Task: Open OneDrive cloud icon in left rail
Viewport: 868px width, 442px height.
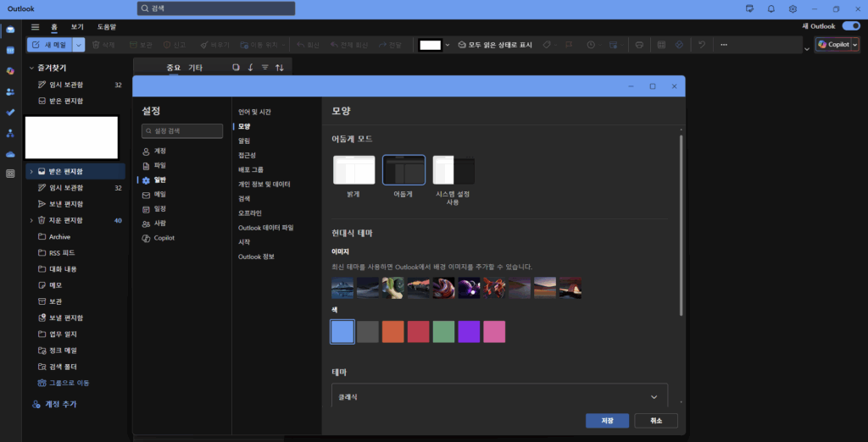Action: (10, 153)
